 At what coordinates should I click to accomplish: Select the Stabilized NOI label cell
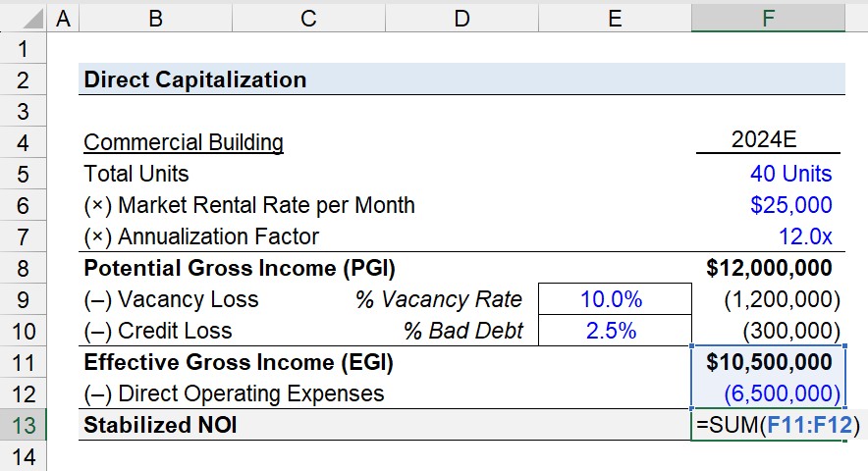160,425
